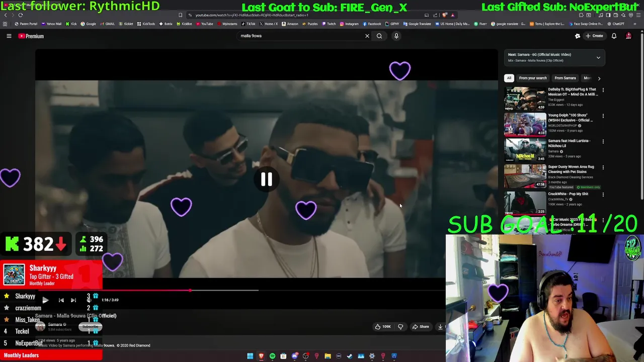The width and height of the screenshot is (644, 362).
Task: Open the Facebook bookmark
Action: tap(372, 24)
